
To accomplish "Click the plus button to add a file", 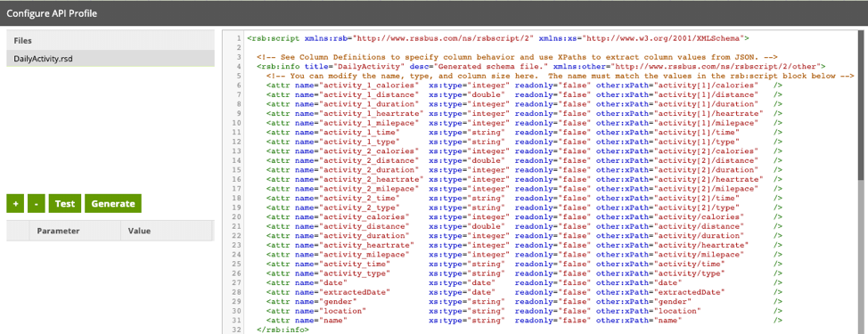I will click(x=15, y=203).
